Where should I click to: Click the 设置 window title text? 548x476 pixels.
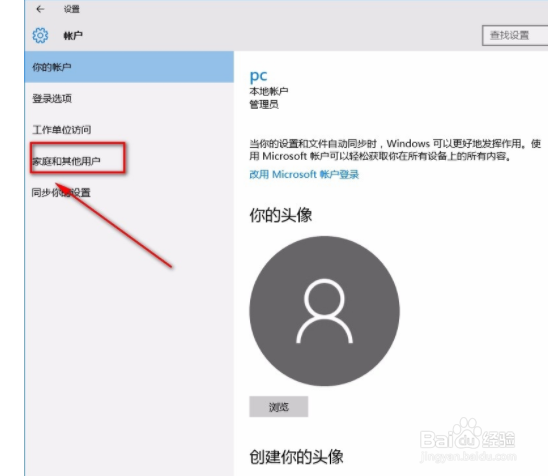[72, 9]
